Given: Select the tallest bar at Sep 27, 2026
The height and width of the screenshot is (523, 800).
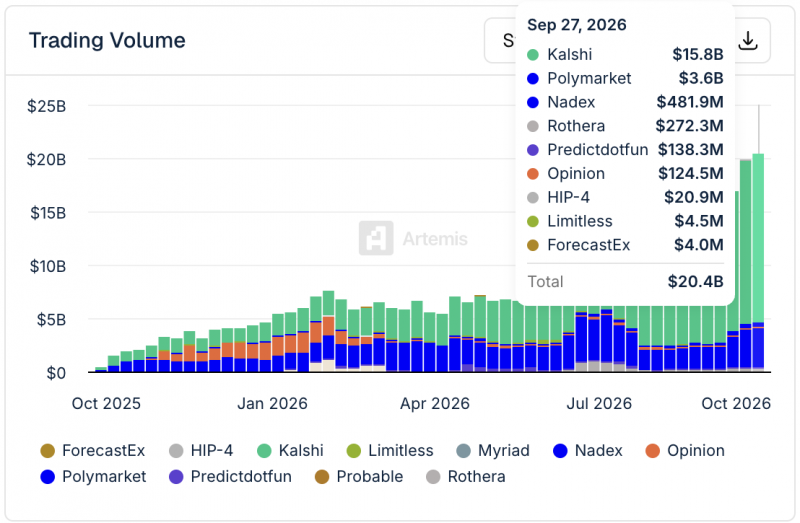Looking at the screenshot, I should coord(758,263).
